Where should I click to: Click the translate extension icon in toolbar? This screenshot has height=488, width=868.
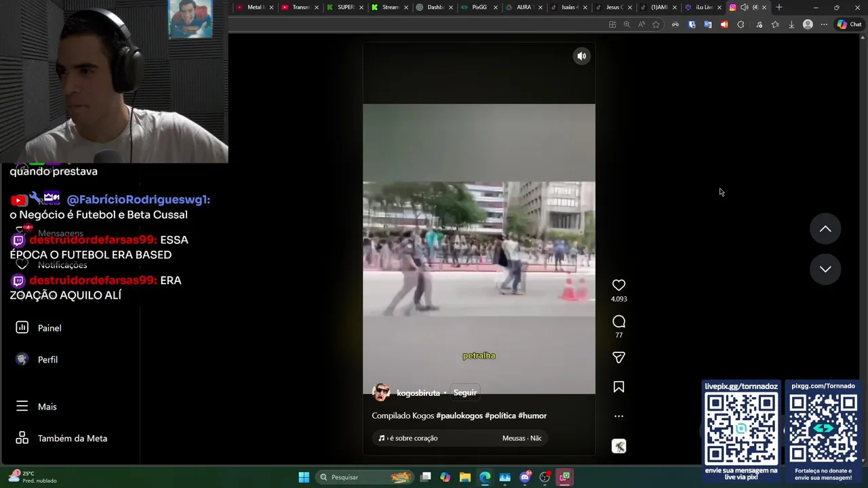click(708, 24)
